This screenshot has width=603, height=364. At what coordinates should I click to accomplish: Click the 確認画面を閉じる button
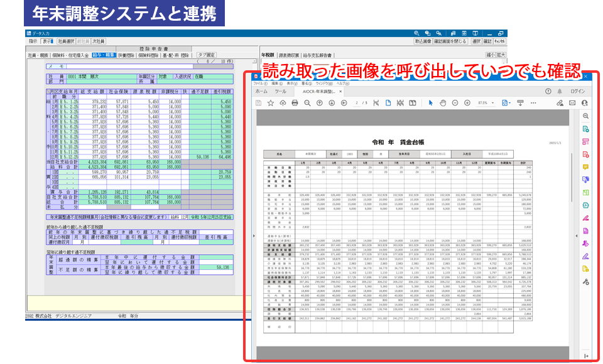pyautogui.click(x=450, y=41)
